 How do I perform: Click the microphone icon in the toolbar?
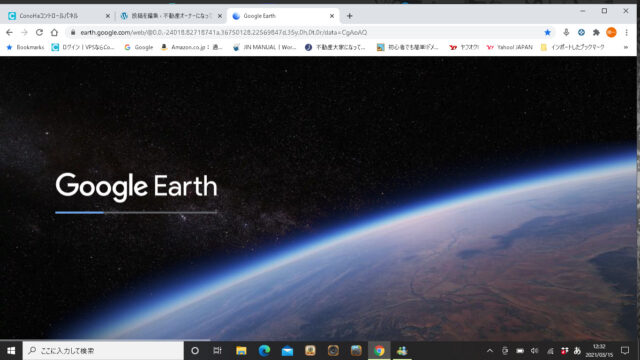point(566,32)
